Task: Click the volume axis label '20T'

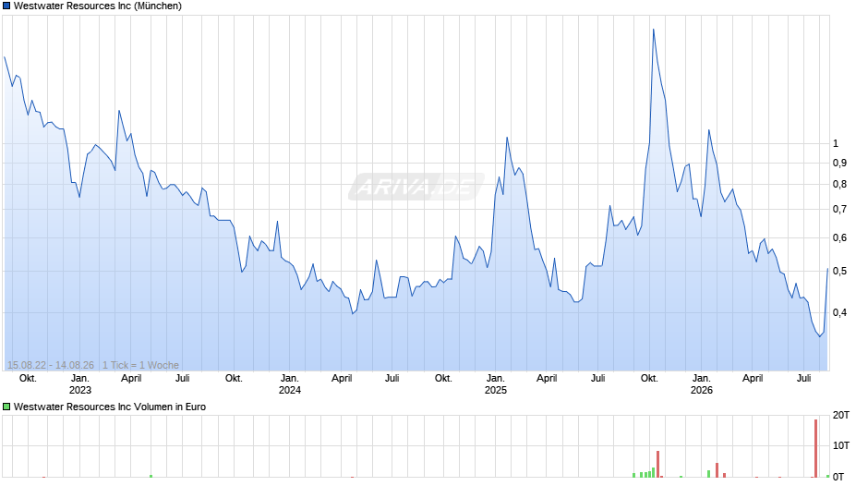Action: pyautogui.click(x=841, y=415)
